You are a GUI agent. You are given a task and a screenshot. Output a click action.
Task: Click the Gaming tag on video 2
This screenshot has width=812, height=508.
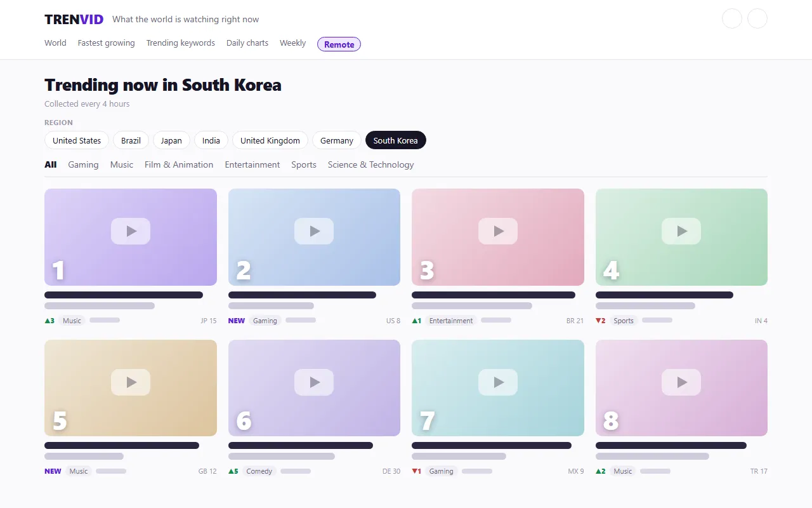[x=265, y=321]
